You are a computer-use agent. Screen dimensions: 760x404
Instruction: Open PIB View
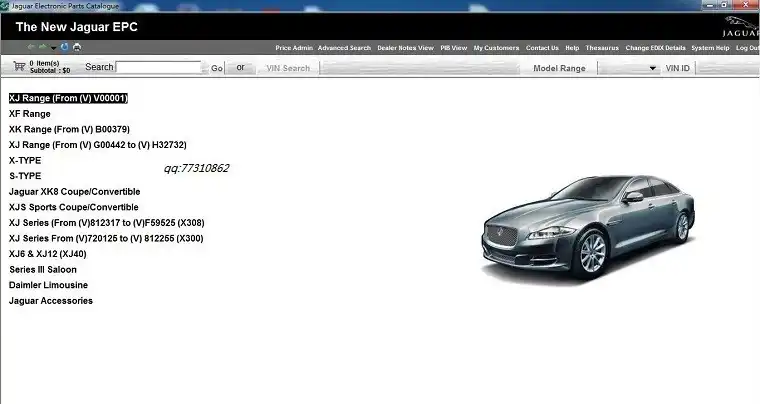[454, 48]
